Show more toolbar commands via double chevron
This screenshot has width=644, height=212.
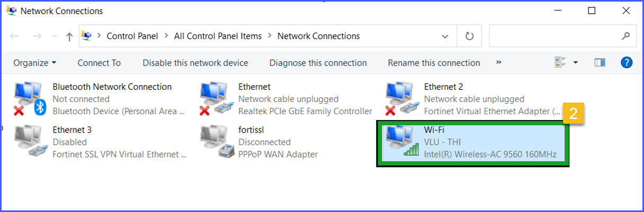(x=498, y=62)
